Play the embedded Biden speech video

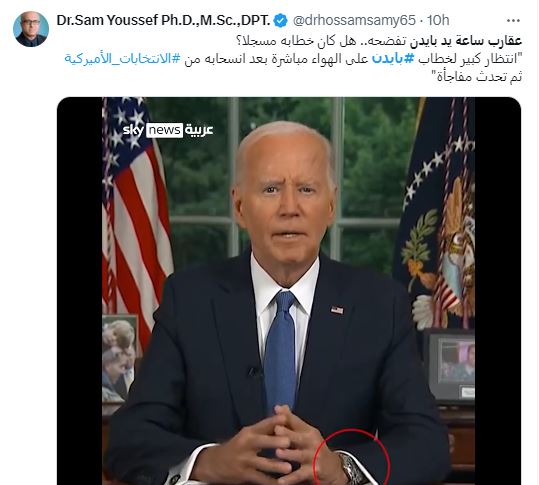tap(289, 291)
